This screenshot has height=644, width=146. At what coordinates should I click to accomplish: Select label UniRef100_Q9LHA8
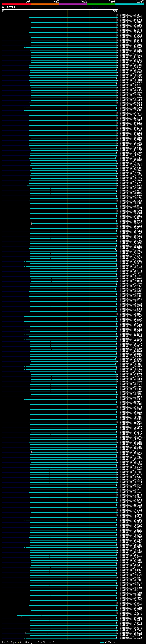[x=131, y=233]
